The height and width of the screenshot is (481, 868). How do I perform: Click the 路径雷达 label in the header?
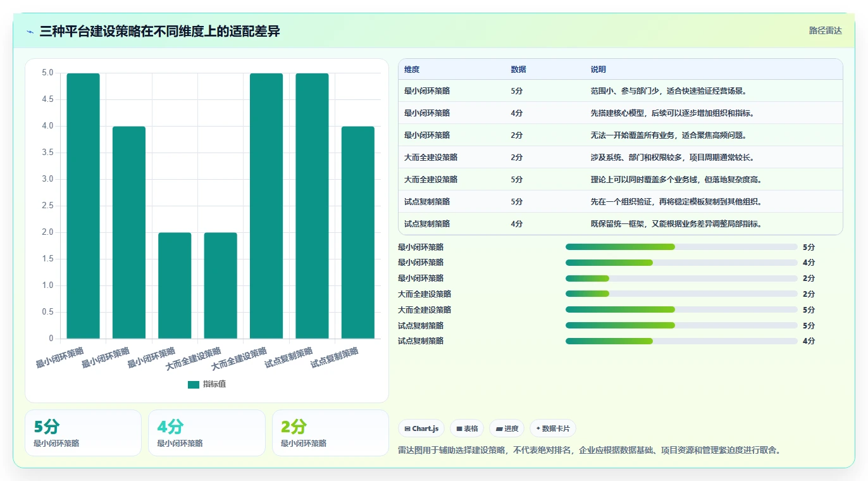(826, 30)
